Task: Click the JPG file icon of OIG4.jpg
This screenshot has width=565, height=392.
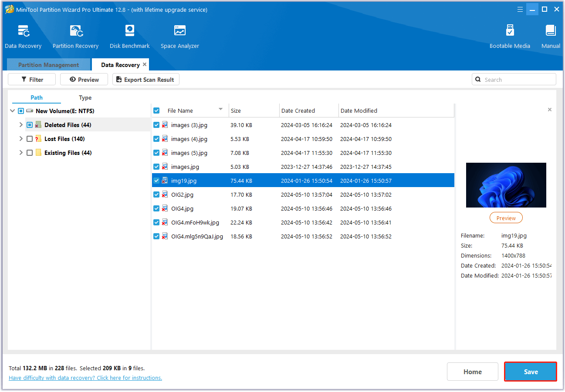Action: pos(165,208)
